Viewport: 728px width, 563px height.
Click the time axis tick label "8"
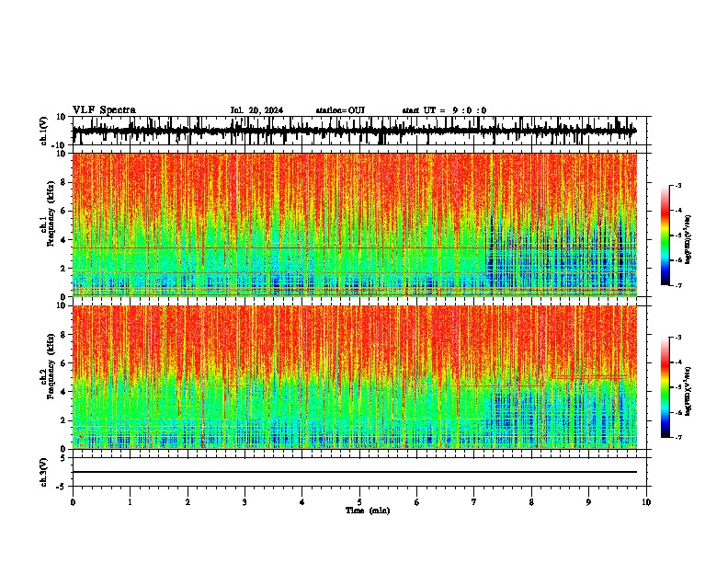[x=531, y=502]
